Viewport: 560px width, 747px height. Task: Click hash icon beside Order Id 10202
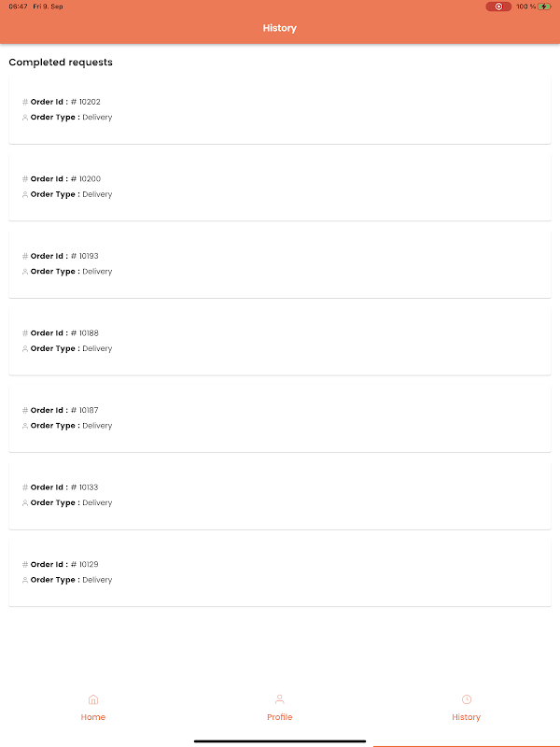click(25, 102)
